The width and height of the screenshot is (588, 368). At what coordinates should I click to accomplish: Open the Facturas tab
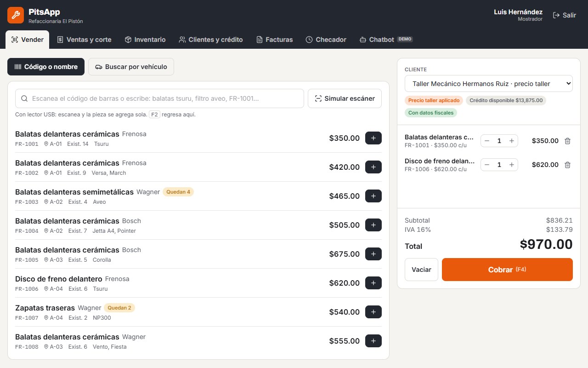pyautogui.click(x=274, y=40)
